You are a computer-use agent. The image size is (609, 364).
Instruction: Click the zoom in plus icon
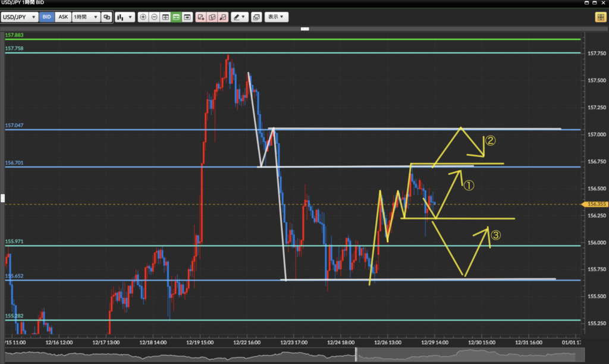[143, 17]
